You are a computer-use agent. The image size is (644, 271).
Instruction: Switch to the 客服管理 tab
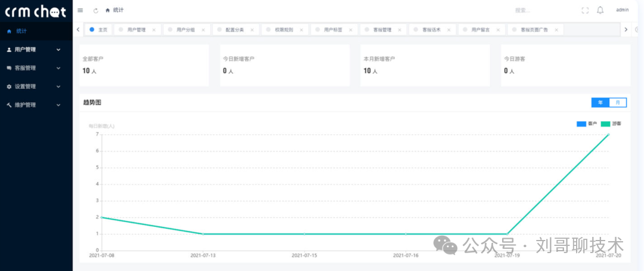[x=382, y=30]
